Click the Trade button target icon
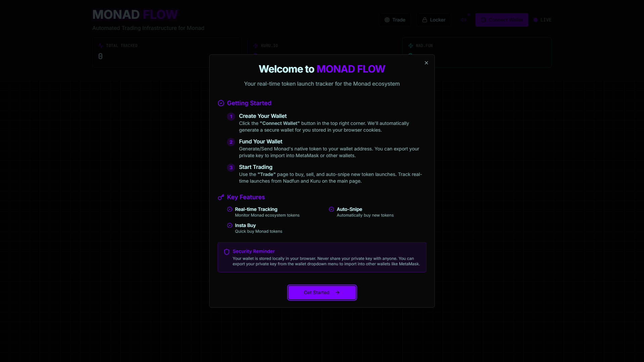Viewport: 644px width, 362px height. (387, 20)
